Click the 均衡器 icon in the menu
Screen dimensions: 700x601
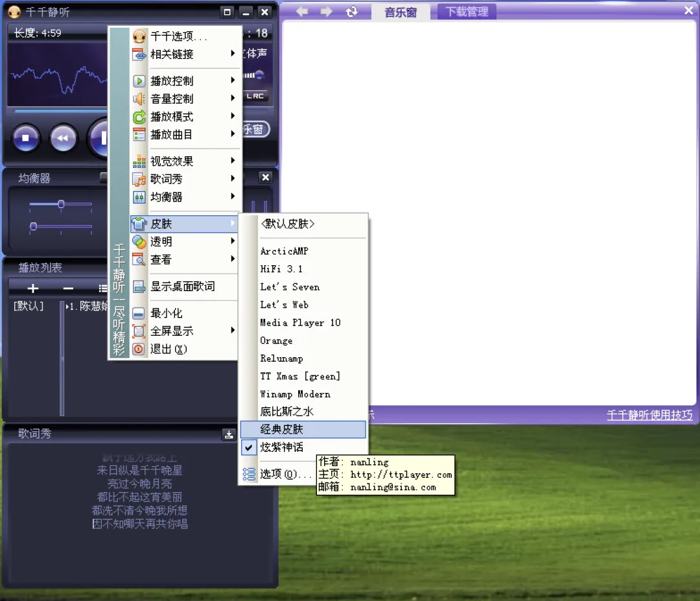(x=139, y=197)
